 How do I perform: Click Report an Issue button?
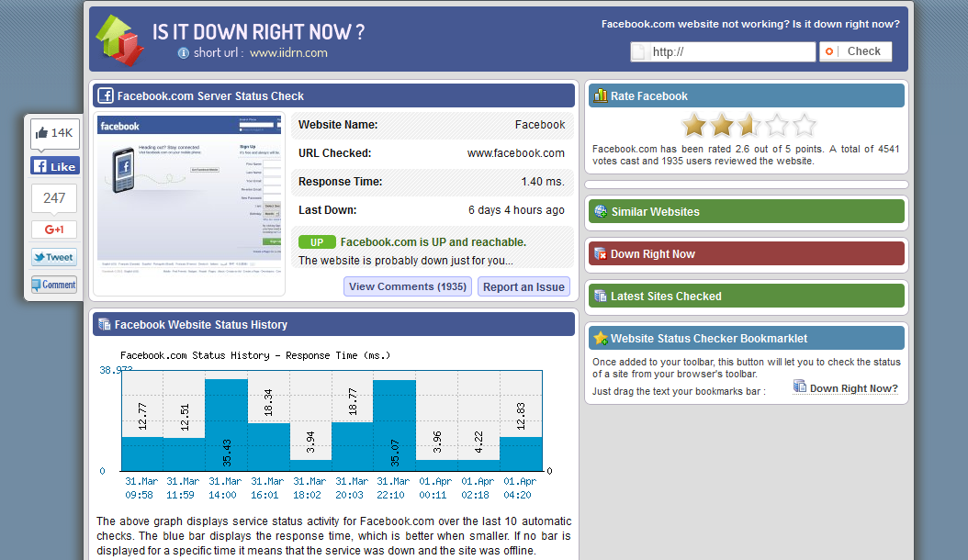523,286
